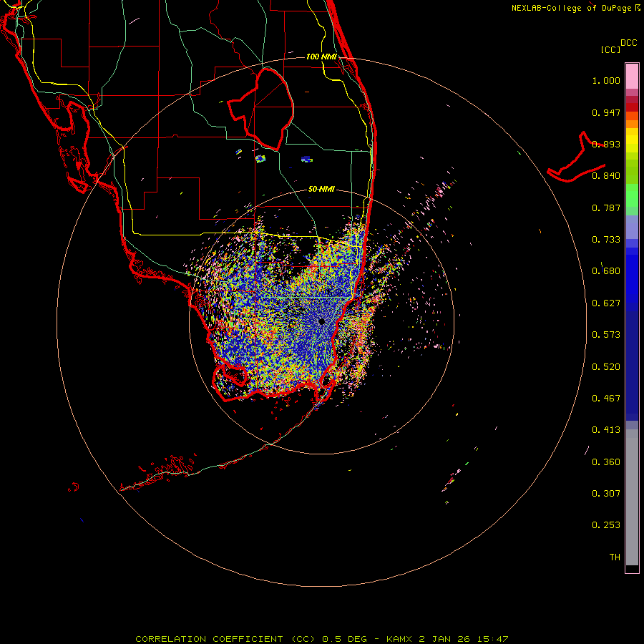This screenshot has width=644, height=644.
Task: Click the 0.893 legend value
Action: (x=606, y=144)
